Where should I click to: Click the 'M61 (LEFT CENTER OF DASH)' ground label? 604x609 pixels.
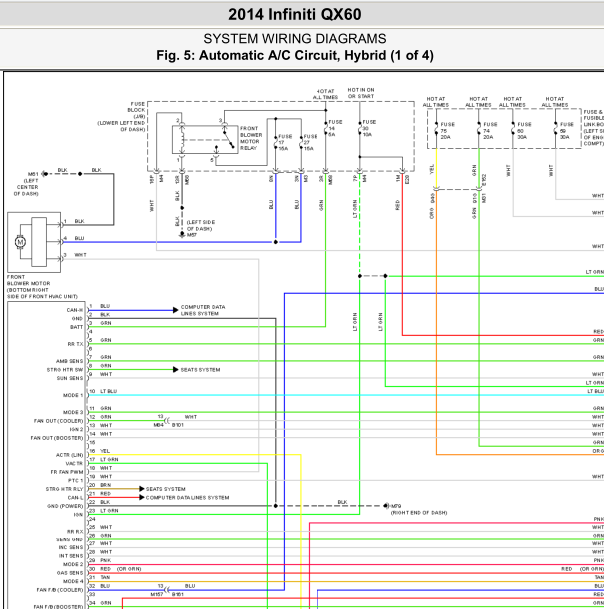pos(26,184)
